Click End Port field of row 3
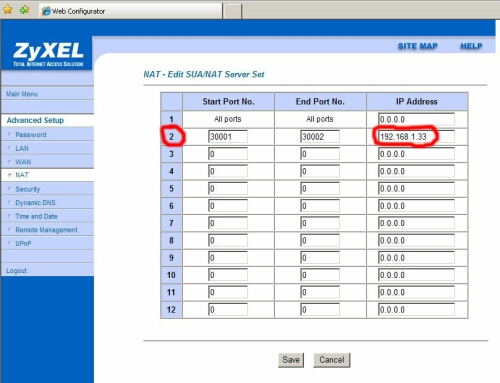Screen dimensions: 500x383 320,154
